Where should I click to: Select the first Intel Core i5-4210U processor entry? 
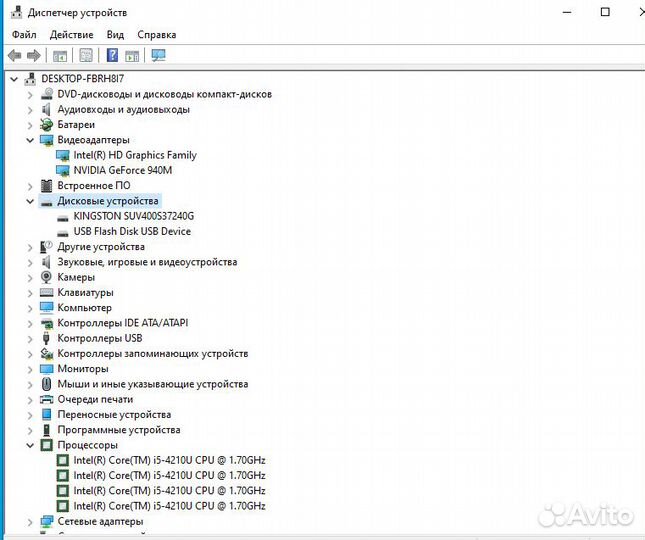tap(169, 460)
